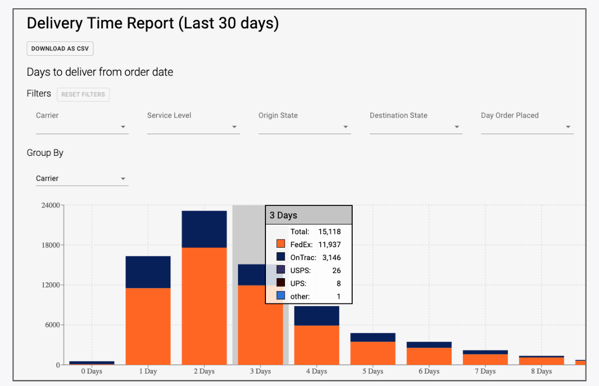599x386 pixels.
Task: Click the 0 Days bar
Action: pyautogui.click(x=92, y=363)
